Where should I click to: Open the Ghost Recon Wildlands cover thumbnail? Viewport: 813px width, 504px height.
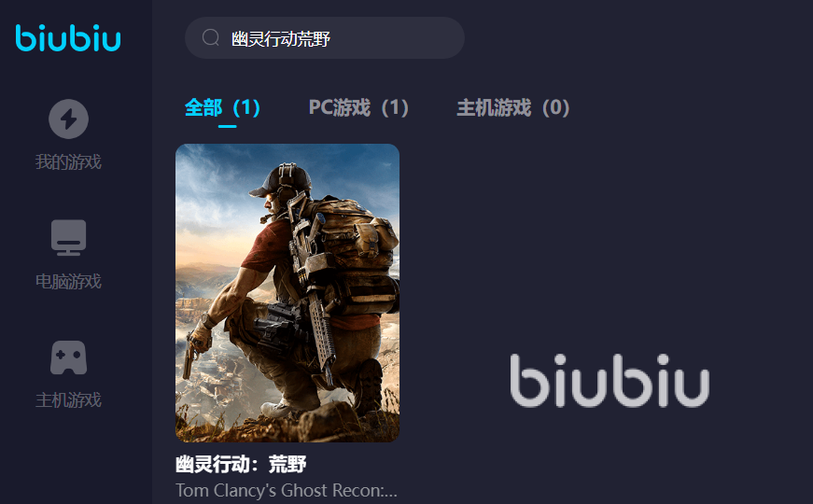tap(287, 293)
